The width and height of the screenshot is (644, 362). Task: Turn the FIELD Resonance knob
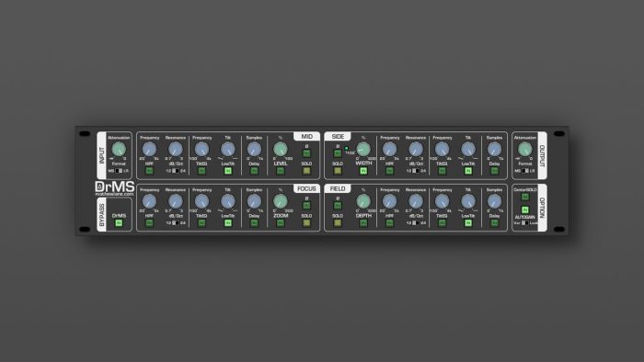416,201
